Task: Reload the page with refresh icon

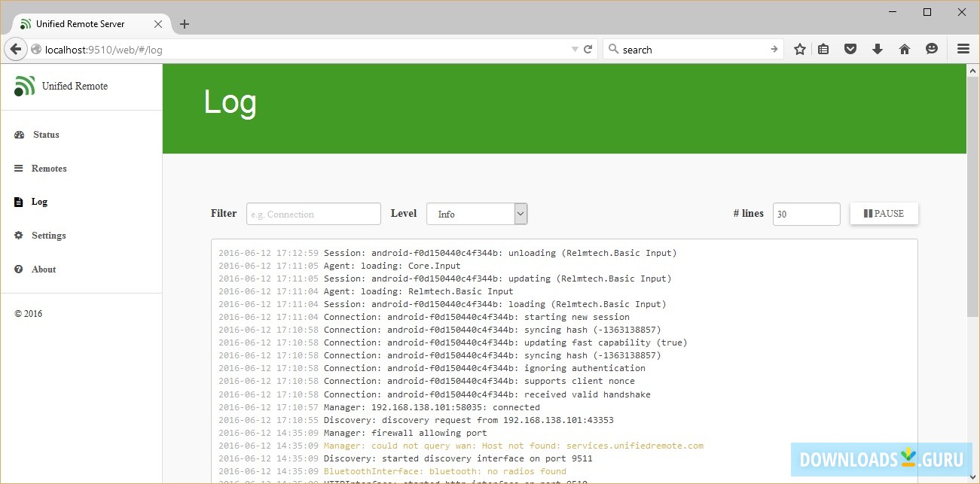Action: [588, 48]
